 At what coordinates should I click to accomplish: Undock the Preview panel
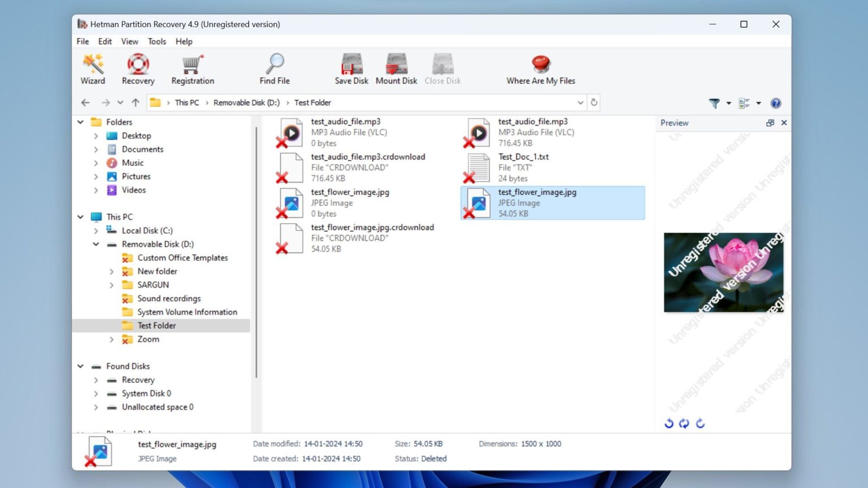point(770,123)
